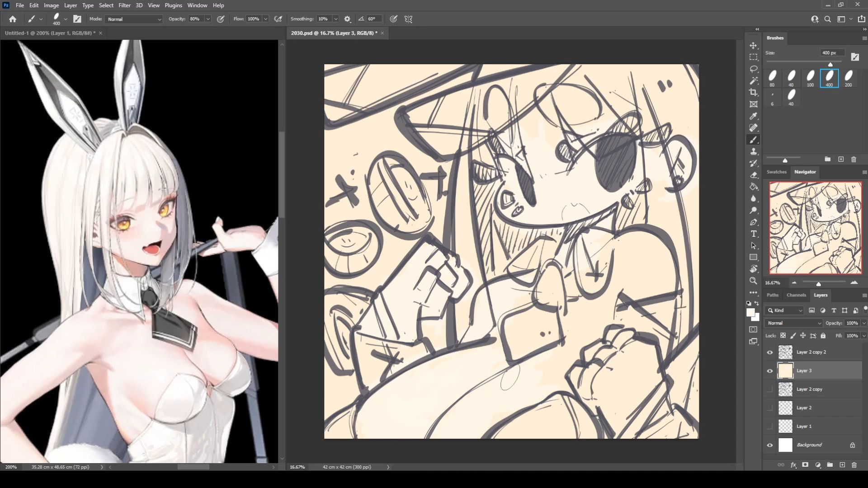Create a new layer with plus icon
868x488 pixels.
click(x=842, y=465)
